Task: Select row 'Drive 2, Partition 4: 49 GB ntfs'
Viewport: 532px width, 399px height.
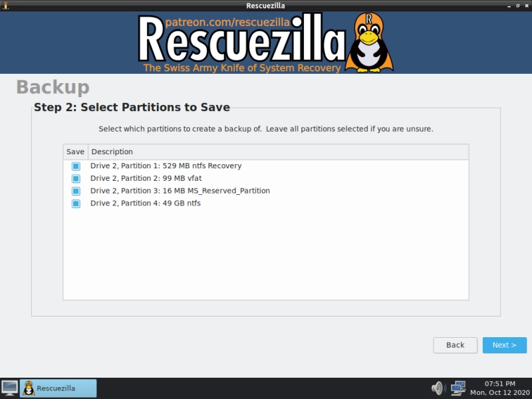Action: 265,203
